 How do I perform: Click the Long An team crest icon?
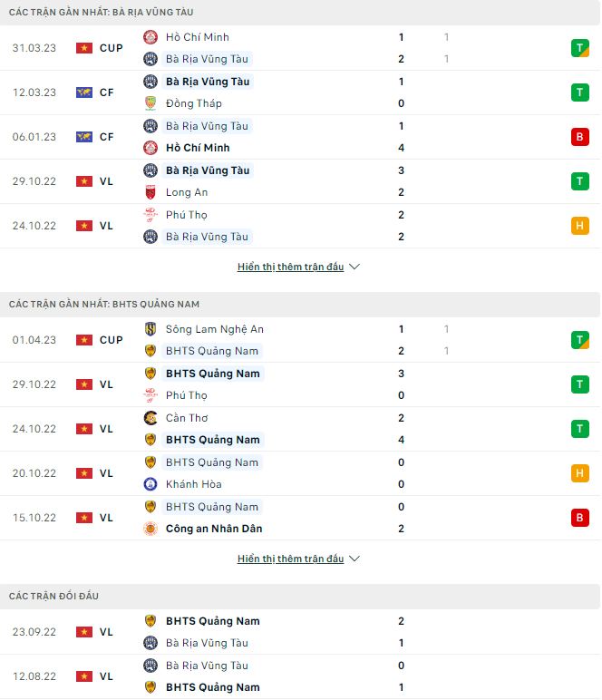point(150,192)
